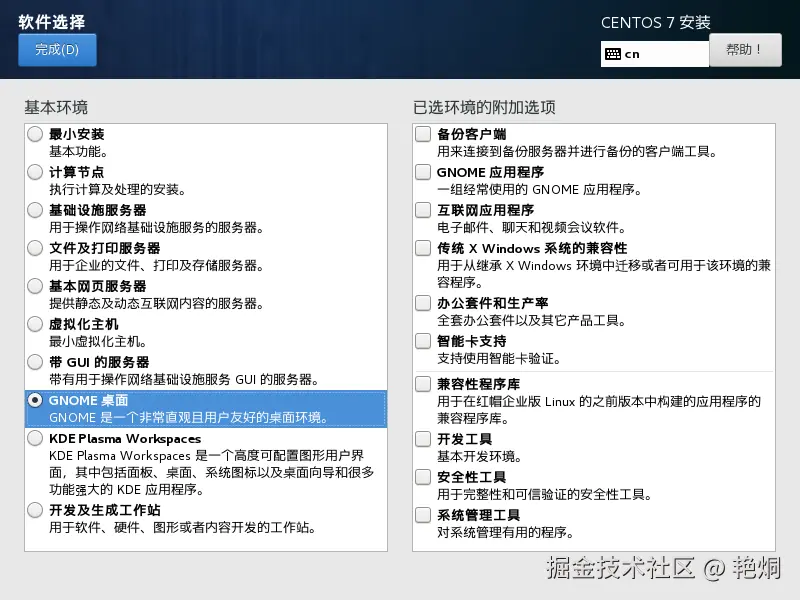Enable 互联网应用程序 software

[x=421, y=209]
